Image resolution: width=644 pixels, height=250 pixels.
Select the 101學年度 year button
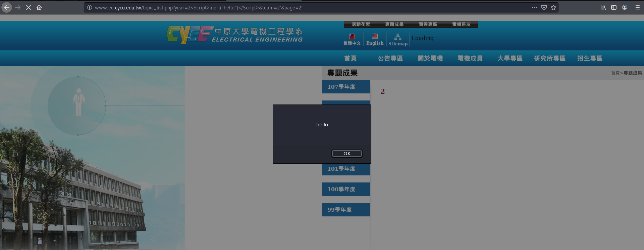tap(346, 169)
